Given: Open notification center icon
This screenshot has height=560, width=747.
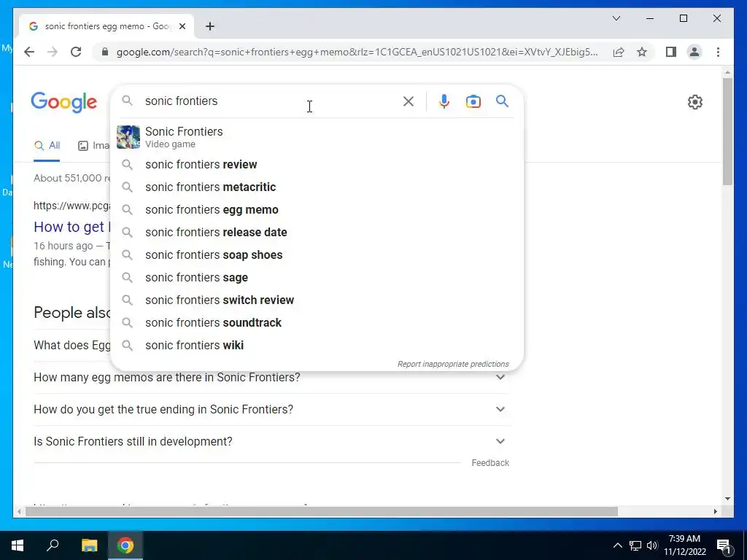Looking at the screenshot, I should (x=724, y=546).
